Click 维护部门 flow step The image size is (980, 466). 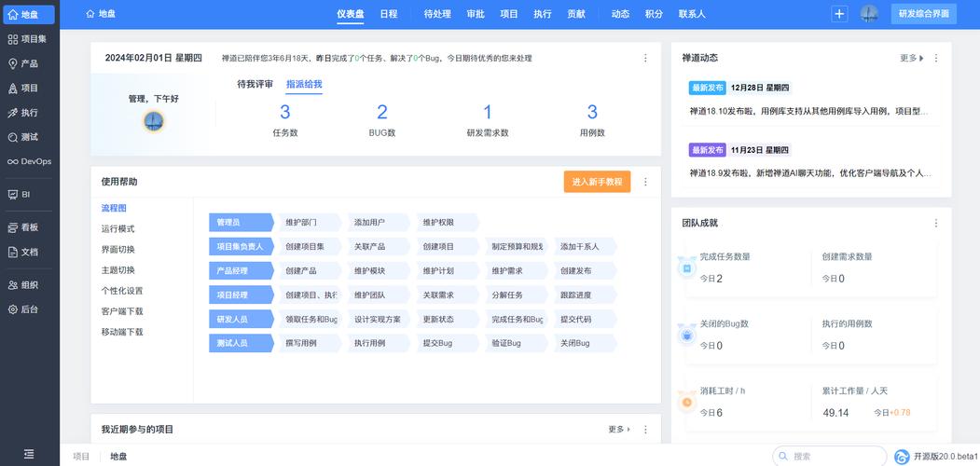pos(310,223)
